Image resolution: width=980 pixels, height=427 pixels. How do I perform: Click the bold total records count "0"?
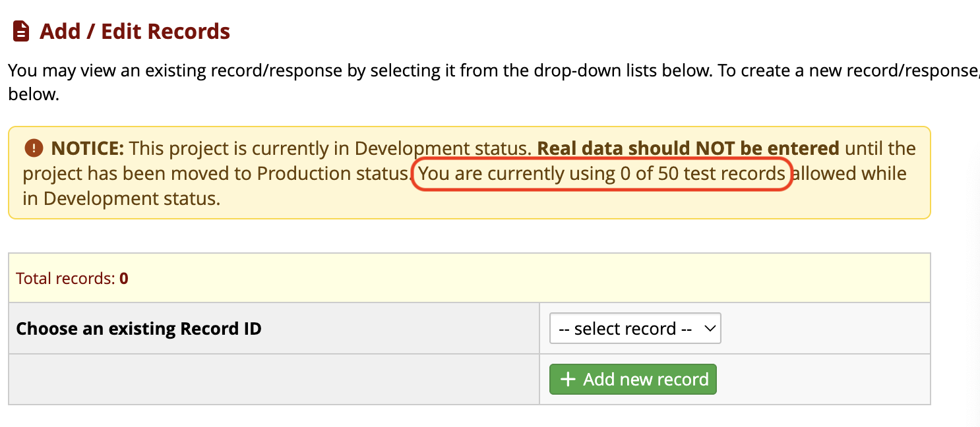tap(124, 279)
